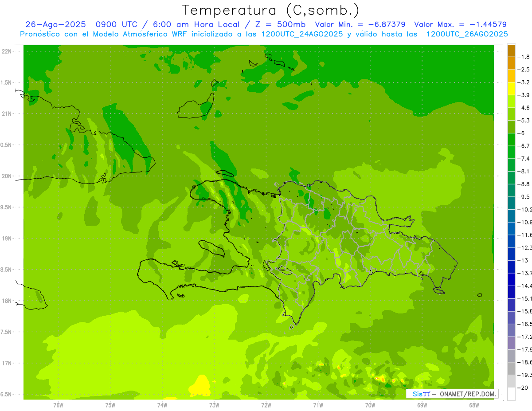Click the "Valor Min. = -6.87379" readout

point(361,24)
